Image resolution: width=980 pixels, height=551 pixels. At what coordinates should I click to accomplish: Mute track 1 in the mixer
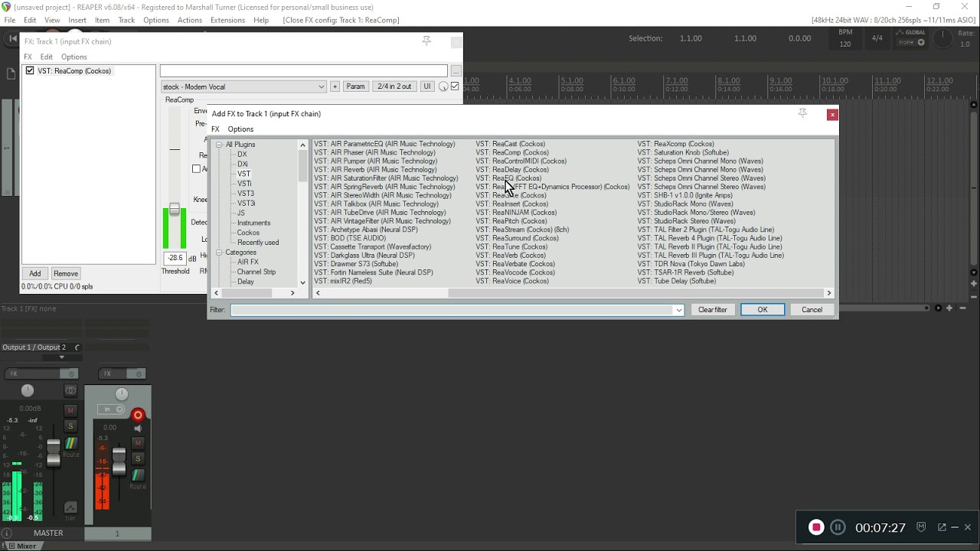coord(138,443)
